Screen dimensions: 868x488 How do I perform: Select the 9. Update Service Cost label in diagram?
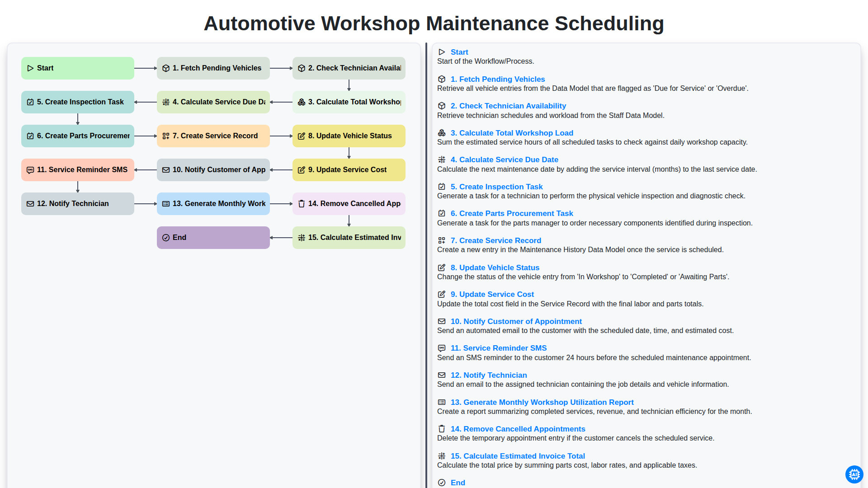(347, 170)
